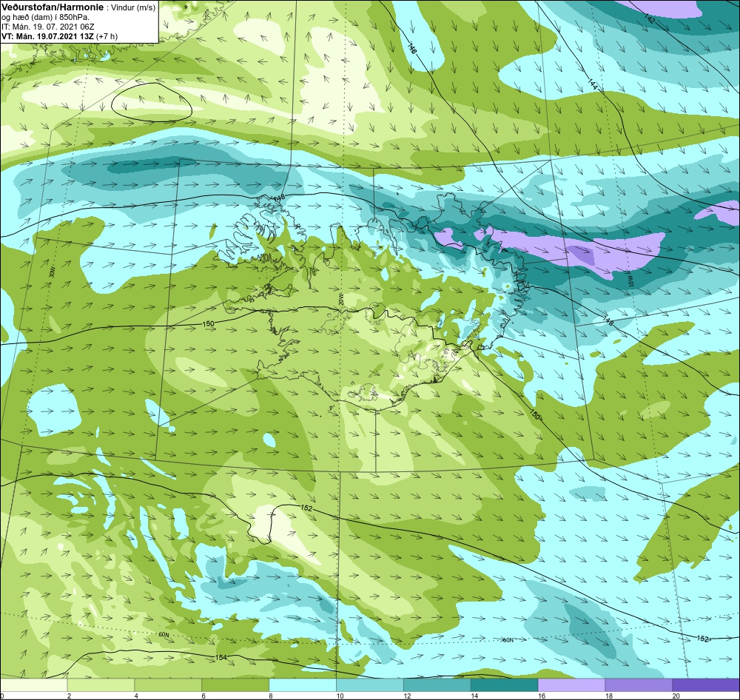The width and height of the screenshot is (740, 700).
Task: Select the 16–18 m/s light purple legend swatch
Action: tap(571, 685)
